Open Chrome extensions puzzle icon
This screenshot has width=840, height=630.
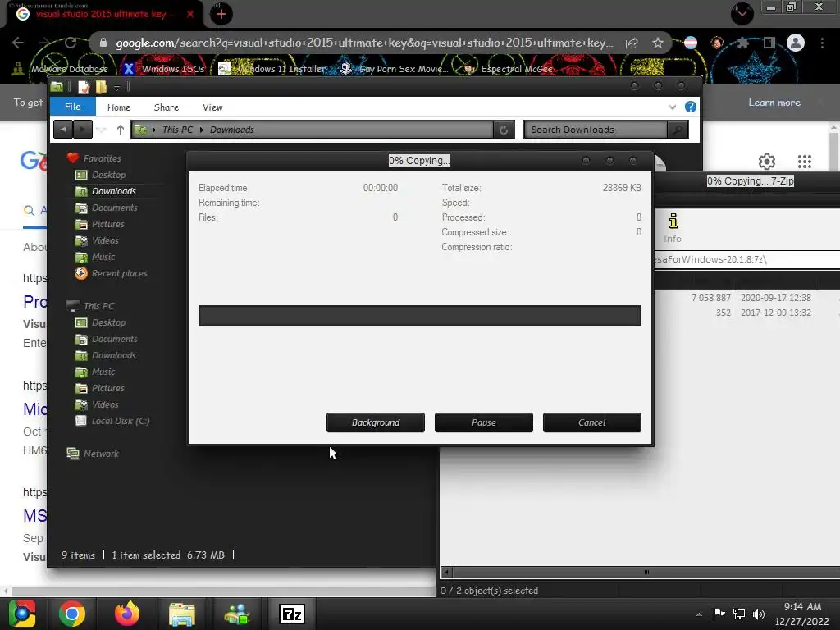click(743, 43)
